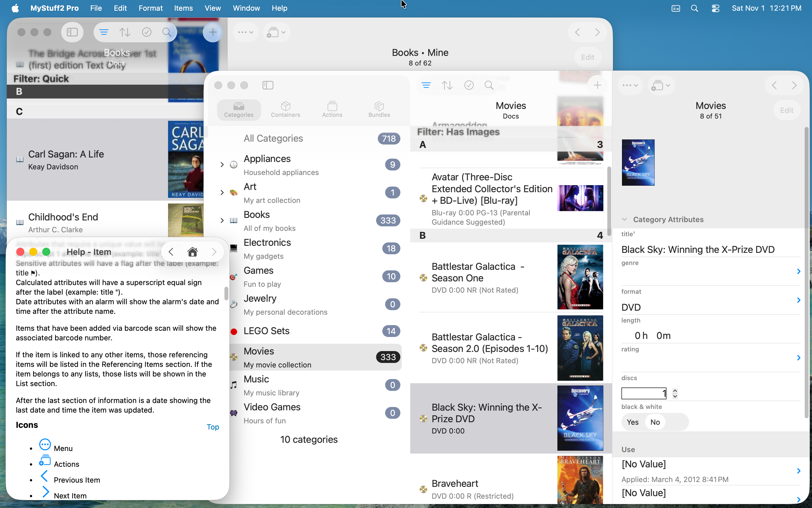This screenshot has width=812, height=508.
Task: Click search icon in Books window toolbar
Action: [167, 32]
